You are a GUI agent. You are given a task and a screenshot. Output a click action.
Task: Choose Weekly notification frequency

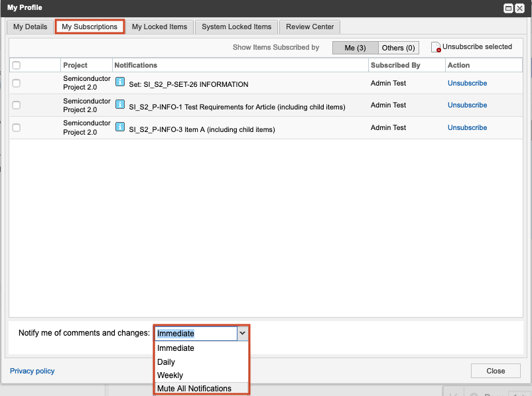202,375
